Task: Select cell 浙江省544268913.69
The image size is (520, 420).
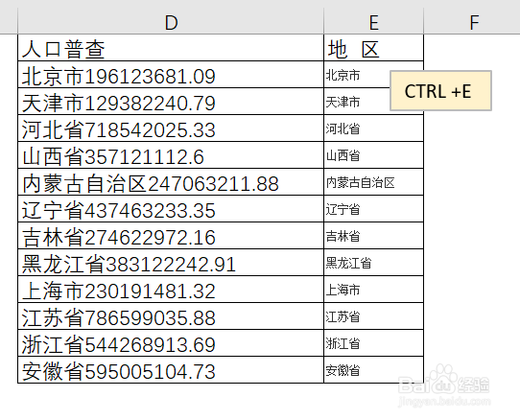Action: pos(171,343)
